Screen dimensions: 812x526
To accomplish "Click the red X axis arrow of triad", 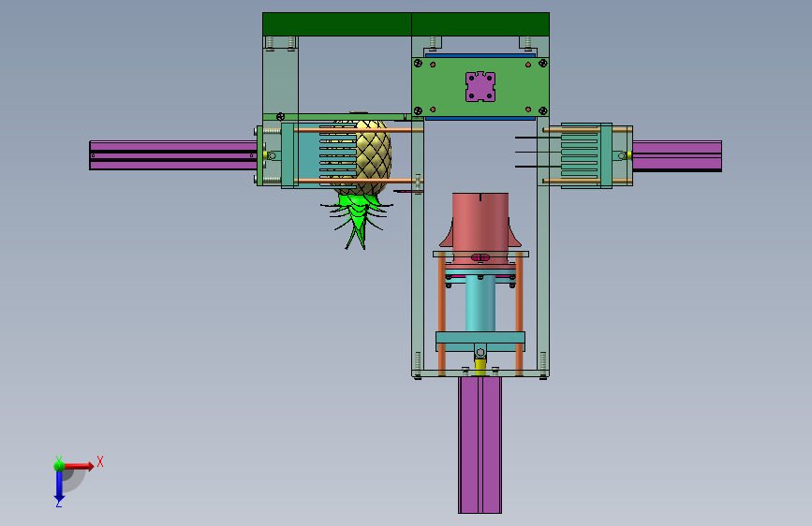I will pos(79,466).
